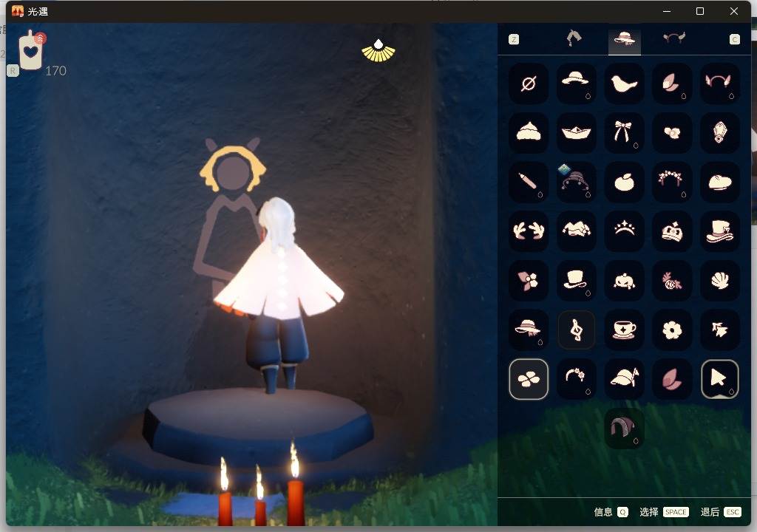
Task: Select the small flower cluster accessory
Action: (671, 133)
